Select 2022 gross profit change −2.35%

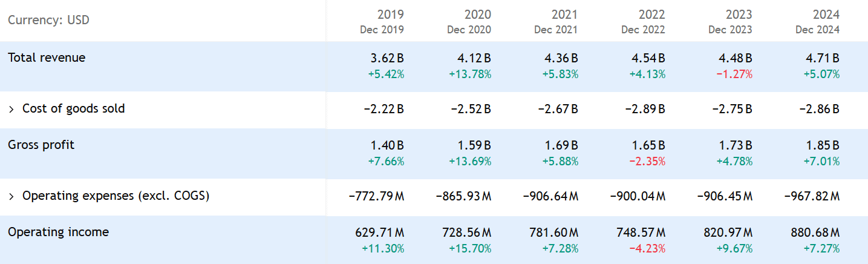pyautogui.click(x=647, y=162)
